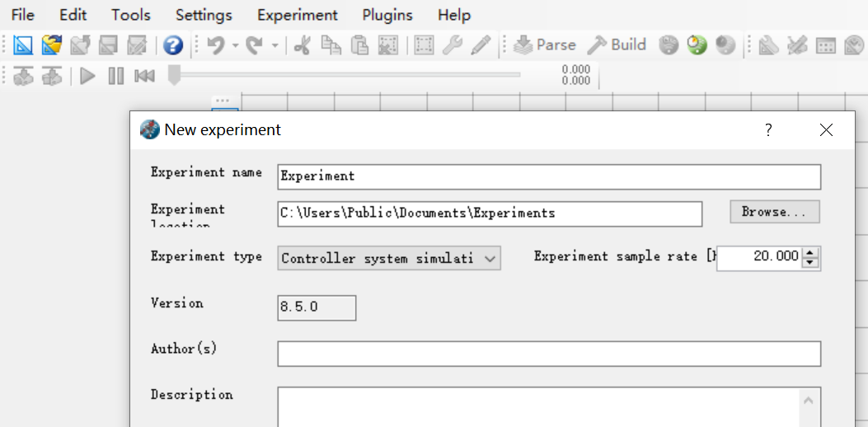Click the Description scrollbar up arrow
Screen dimensions: 868x427
808,401
